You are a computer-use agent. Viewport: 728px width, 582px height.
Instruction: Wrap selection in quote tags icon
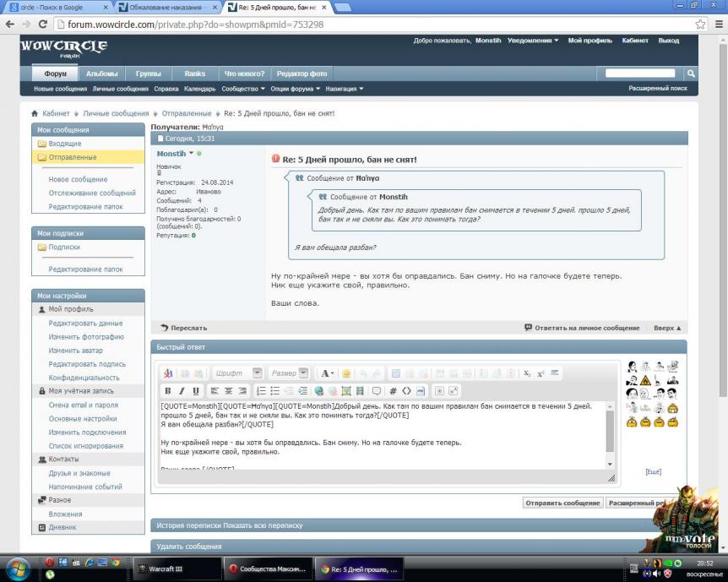point(377,391)
